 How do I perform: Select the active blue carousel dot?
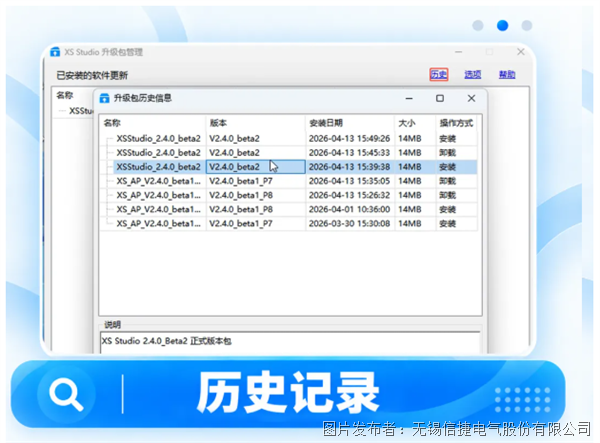pos(502,25)
